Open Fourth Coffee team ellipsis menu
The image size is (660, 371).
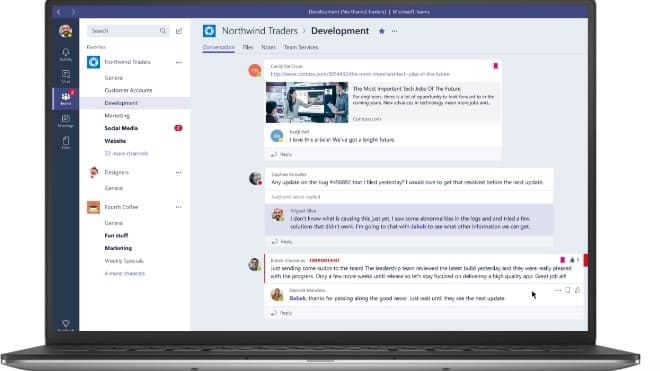point(179,207)
